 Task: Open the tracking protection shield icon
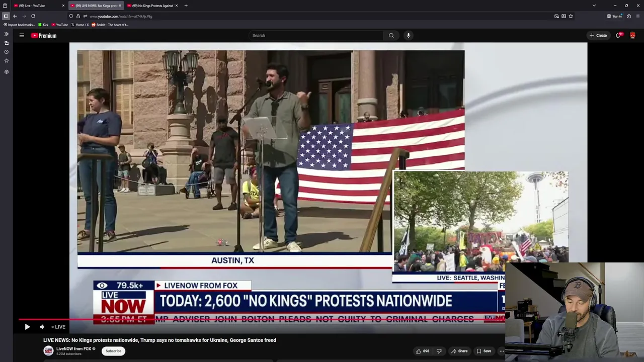(71, 16)
